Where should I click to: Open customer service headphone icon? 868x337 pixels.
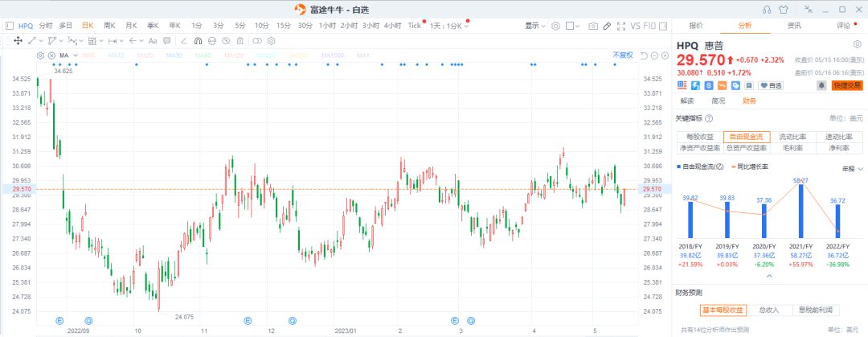click(767, 9)
